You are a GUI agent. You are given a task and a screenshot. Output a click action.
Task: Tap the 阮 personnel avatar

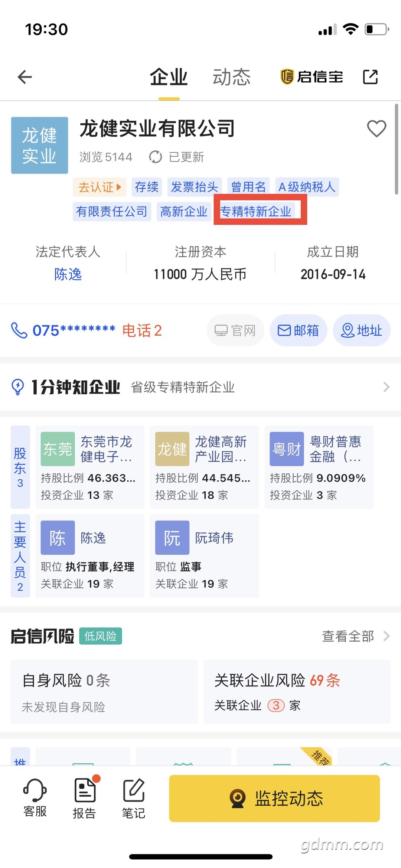coord(172,538)
